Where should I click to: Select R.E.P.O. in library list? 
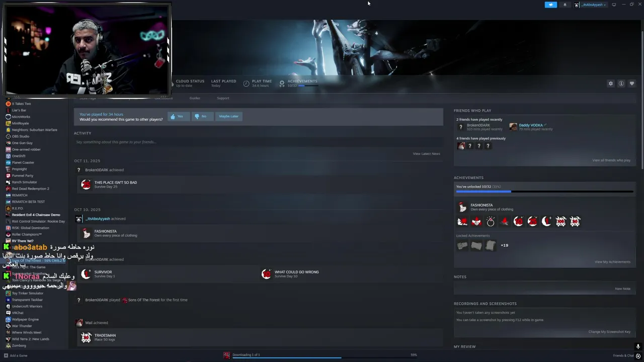(x=18, y=208)
